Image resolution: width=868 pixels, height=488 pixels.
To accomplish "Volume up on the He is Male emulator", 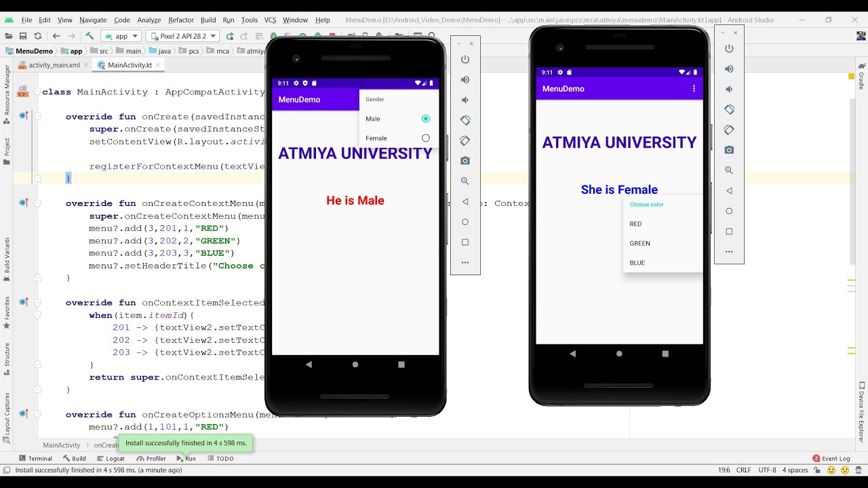I will (465, 80).
